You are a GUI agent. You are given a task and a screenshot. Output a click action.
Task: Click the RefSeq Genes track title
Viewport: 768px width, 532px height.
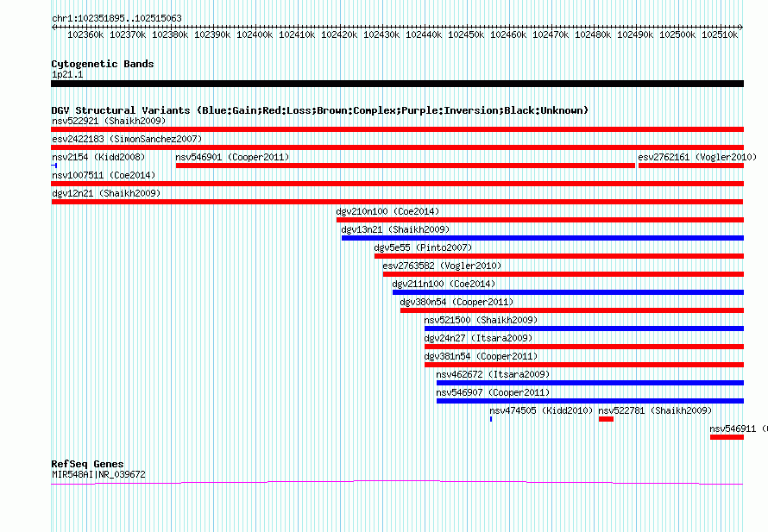[x=87, y=464]
